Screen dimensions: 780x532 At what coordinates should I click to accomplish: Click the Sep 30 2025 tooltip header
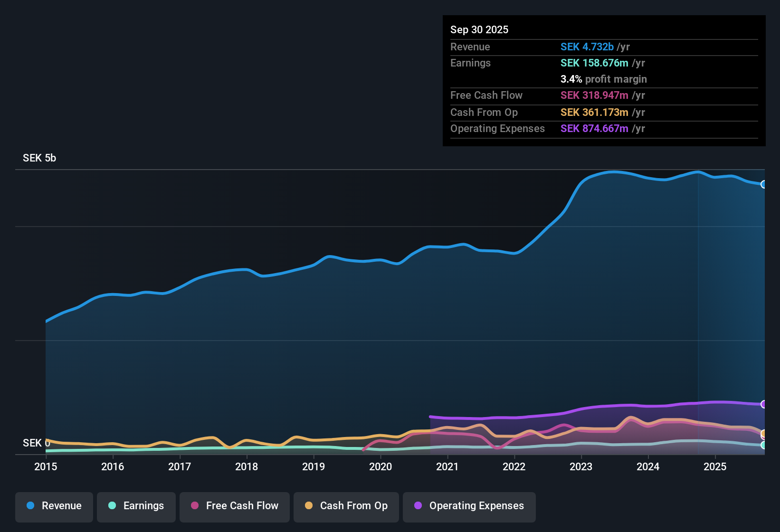(x=479, y=29)
